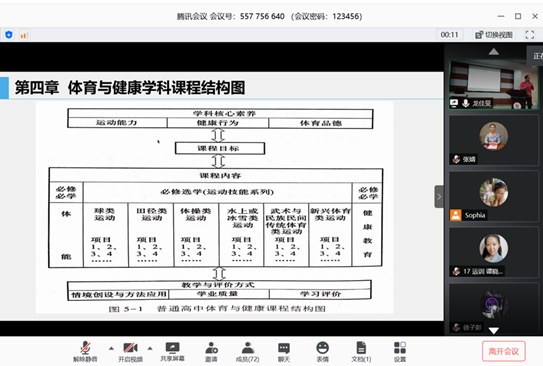This screenshot has width=543, height=366.
Task: Start screen sharing via 共享屏幕
Action: click(x=172, y=351)
